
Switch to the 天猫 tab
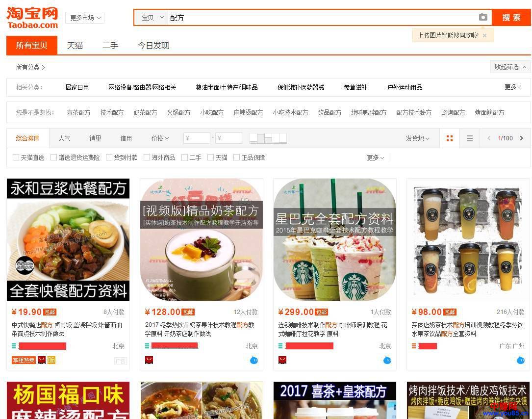pyautogui.click(x=75, y=46)
